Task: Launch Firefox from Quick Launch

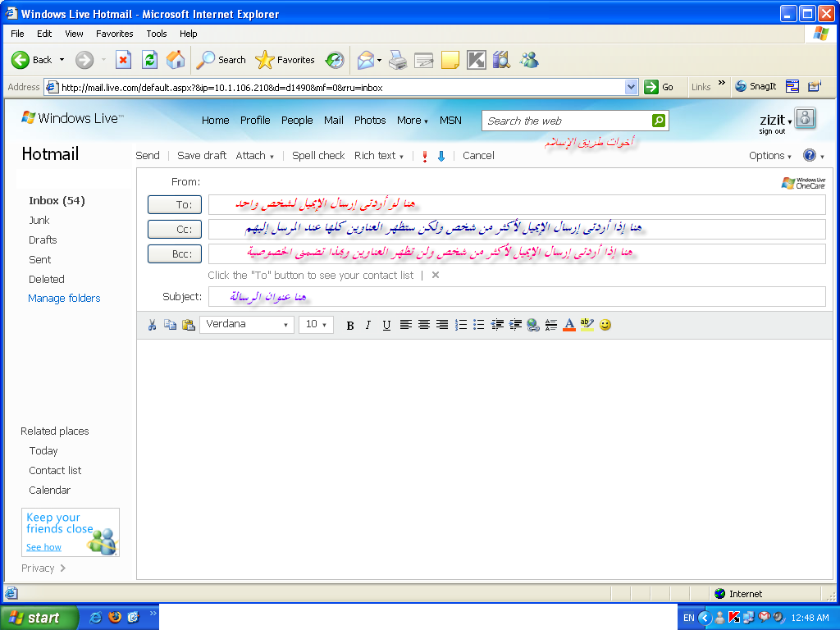Action: tap(115, 617)
